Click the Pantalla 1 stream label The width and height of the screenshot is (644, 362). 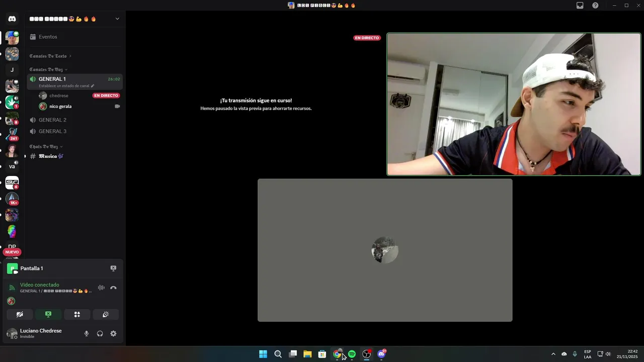tap(32, 268)
